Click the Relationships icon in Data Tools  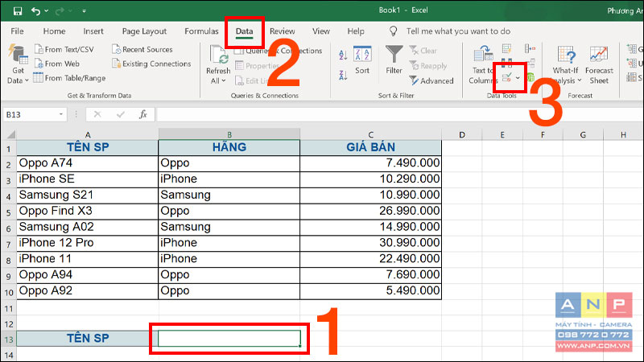530,64
